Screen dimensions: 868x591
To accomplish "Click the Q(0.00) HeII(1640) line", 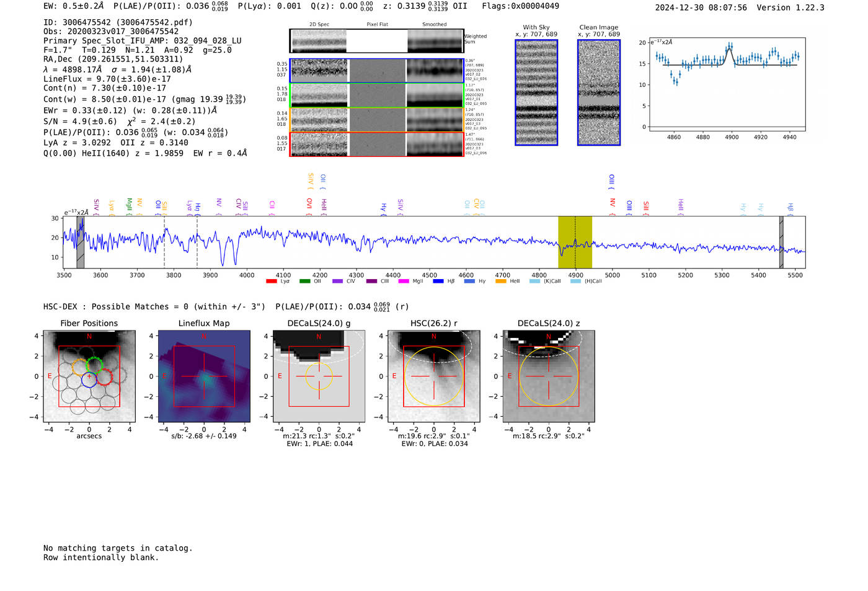I will pos(145,153).
